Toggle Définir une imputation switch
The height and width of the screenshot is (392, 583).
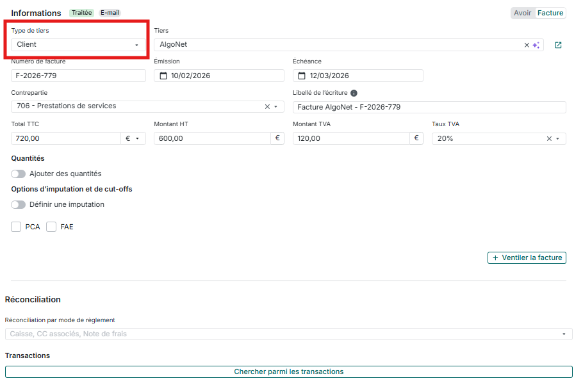(19, 204)
